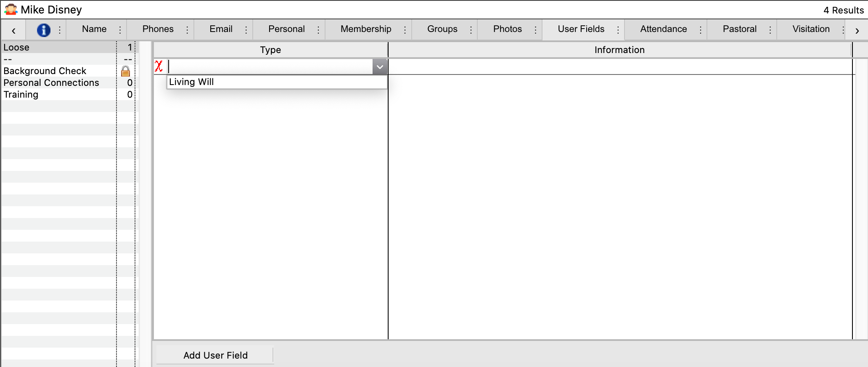The image size is (868, 367).
Task: Select the Loose category in the list
Action: coord(17,48)
